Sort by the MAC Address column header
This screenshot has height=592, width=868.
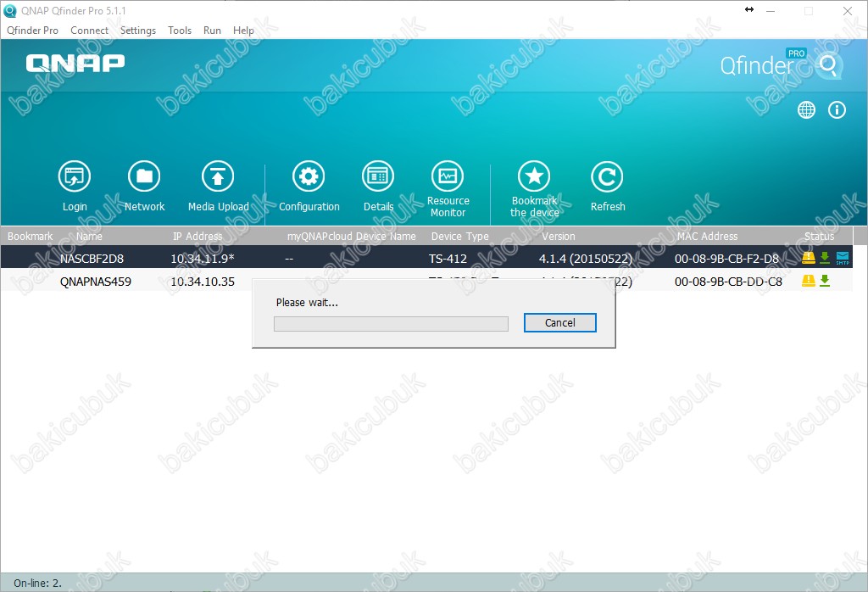707,236
